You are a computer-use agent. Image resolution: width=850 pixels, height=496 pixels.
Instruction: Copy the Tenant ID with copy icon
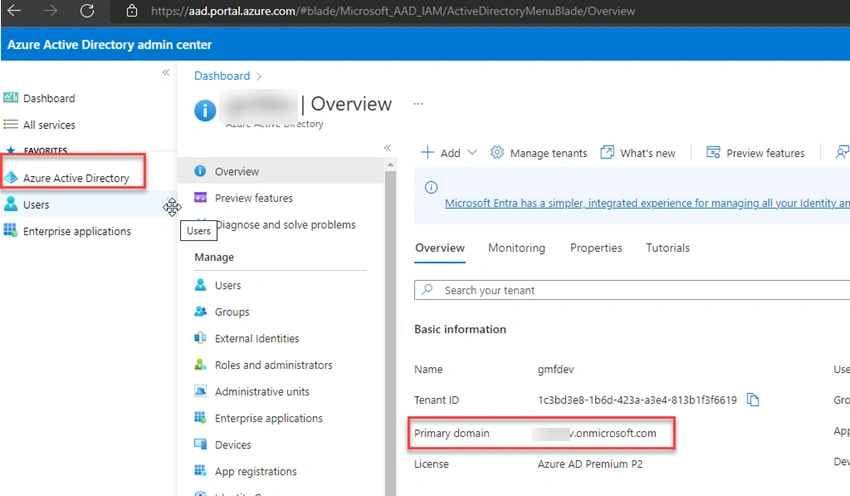753,400
